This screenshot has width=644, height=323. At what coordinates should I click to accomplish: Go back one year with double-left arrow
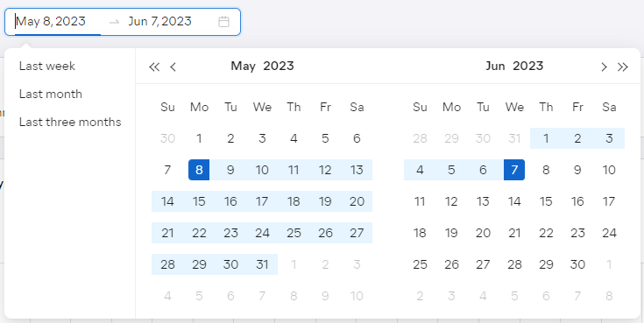[x=154, y=67]
